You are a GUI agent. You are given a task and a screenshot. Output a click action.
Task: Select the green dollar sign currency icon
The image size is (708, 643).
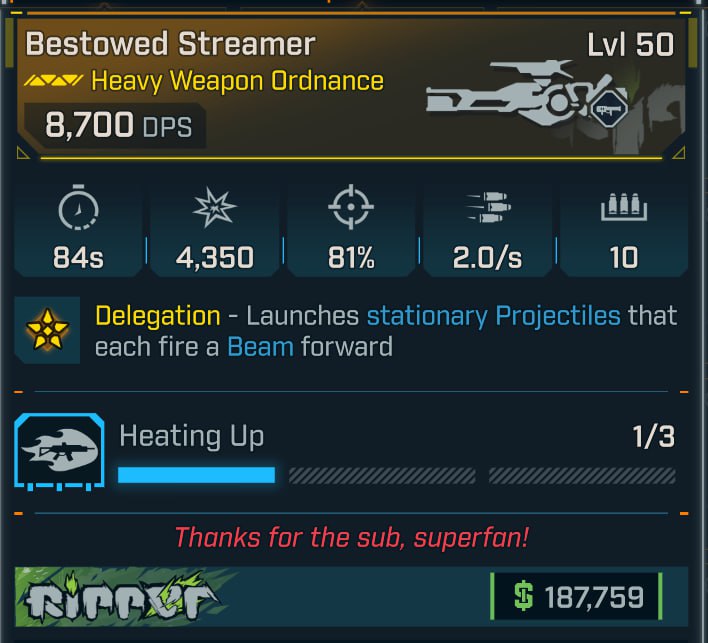coord(524,596)
